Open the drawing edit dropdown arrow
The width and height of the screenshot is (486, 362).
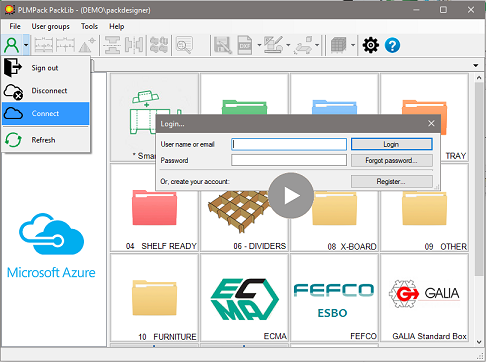tap(288, 45)
